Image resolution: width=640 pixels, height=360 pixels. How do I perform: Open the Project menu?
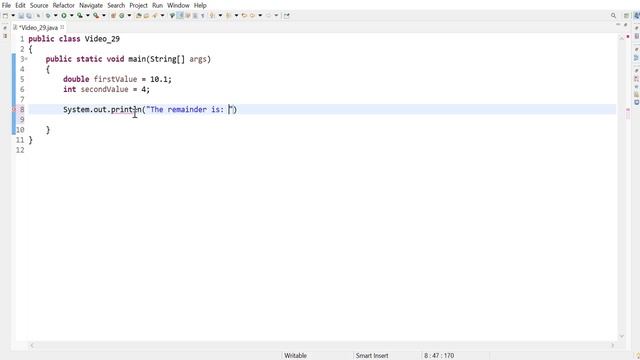[138, 5]
